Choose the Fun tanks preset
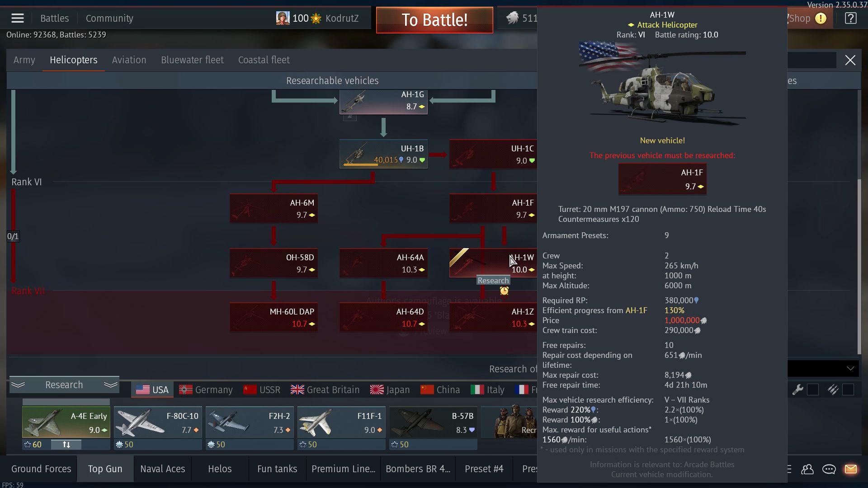The image size is (868, 488). pos(277,469)
